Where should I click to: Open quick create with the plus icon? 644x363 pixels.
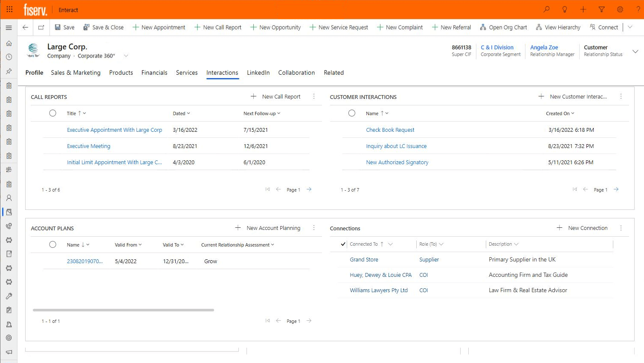click(583, 9)
